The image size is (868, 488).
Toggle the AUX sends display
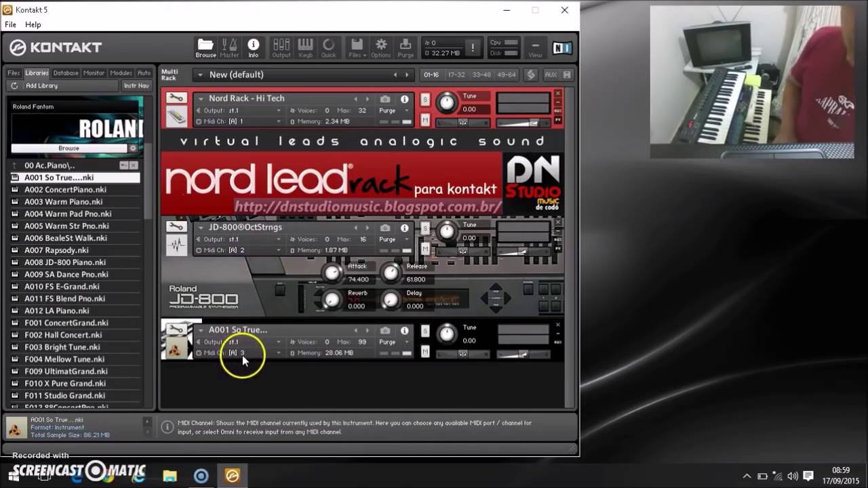tap(551, 75)
